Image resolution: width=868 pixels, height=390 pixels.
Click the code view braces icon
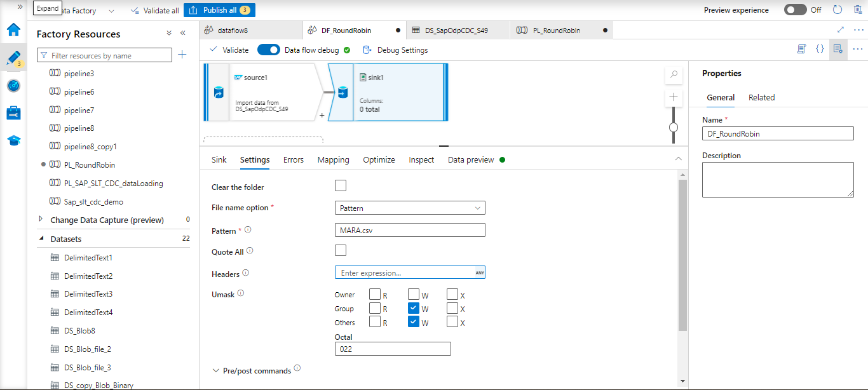point(820,49)
